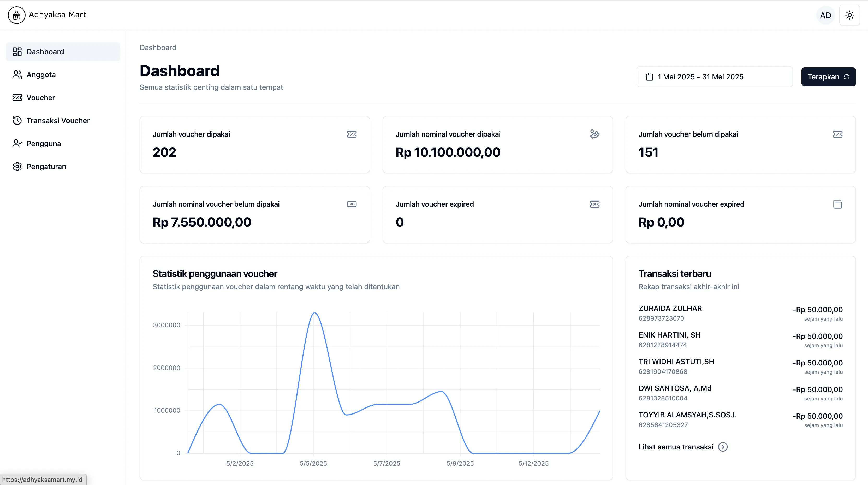Click the banknote icon on nominal belum dipakai

point(352,204)
